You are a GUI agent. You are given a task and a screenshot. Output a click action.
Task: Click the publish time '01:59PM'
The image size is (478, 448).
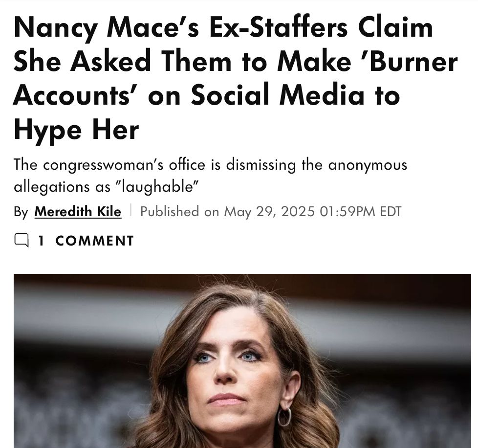tap(348, 212)
